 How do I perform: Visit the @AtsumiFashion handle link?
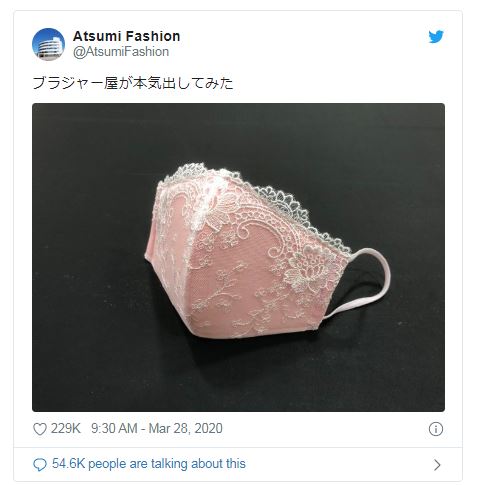pyautogui.click(x=121, y=52)
